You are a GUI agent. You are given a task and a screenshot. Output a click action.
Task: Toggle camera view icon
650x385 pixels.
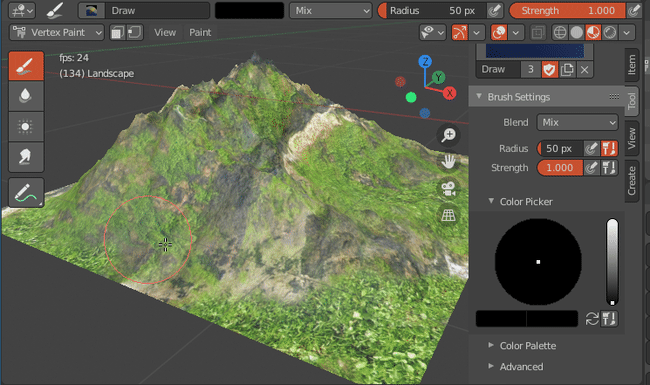click(449, 189)
